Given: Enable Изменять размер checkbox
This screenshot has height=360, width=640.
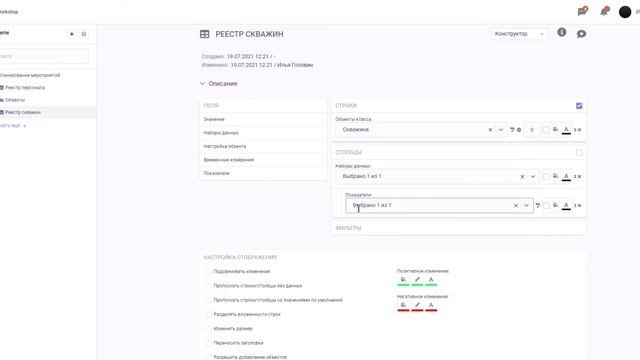Looking at the screenshot, I should tap(209, 329).
